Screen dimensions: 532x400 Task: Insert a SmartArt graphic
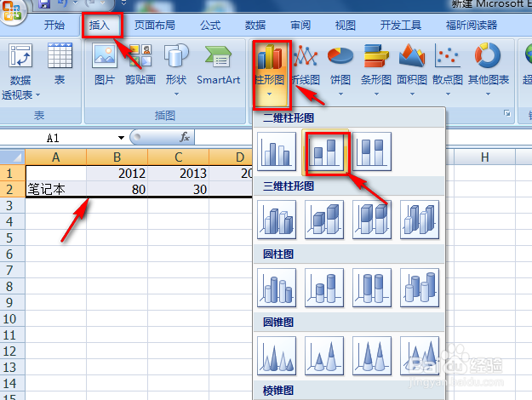tap(218, 64)
